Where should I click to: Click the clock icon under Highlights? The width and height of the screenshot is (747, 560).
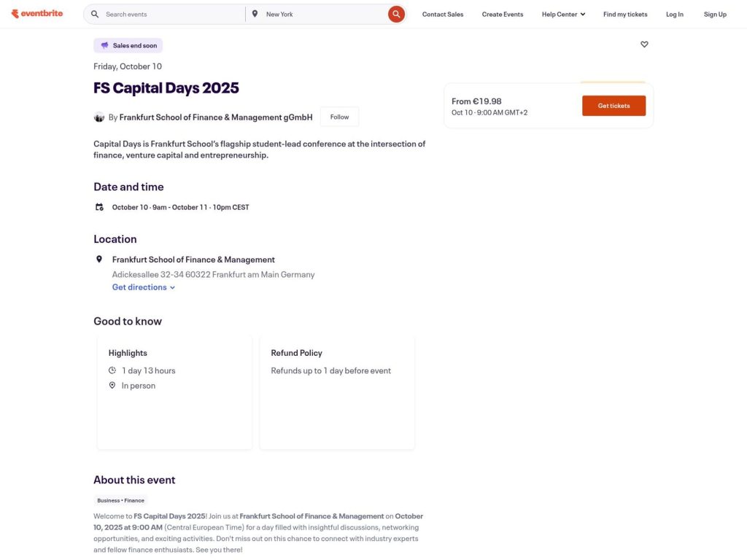tap(112, 370)
